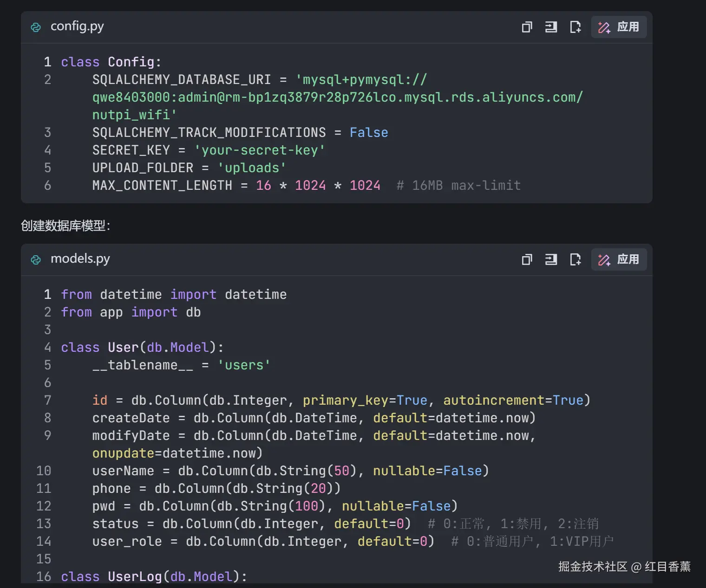This screenshot has width=706, height=588.
Task: Click the __tablename__ = 'users' line
Action: pyautogui.click(x=181, y=365)
